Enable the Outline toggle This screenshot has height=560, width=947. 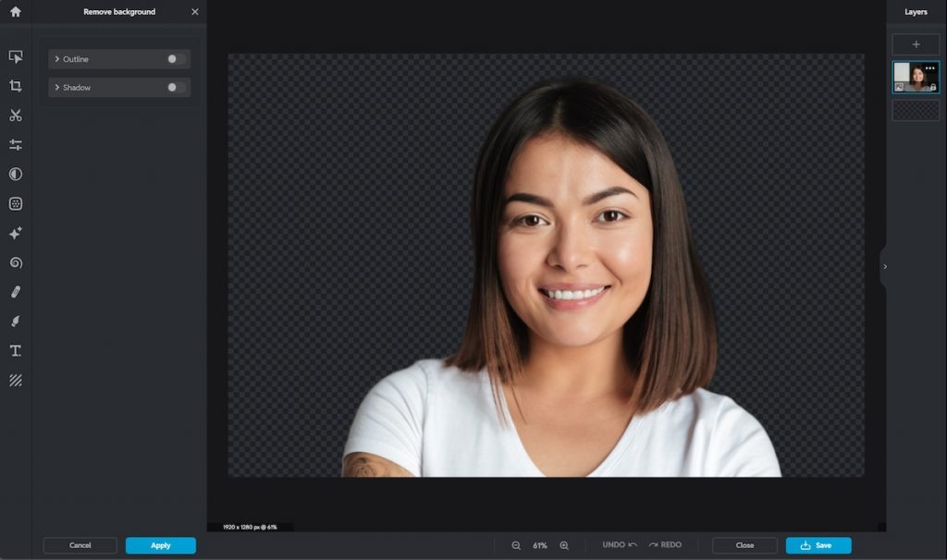coord(177,59)
